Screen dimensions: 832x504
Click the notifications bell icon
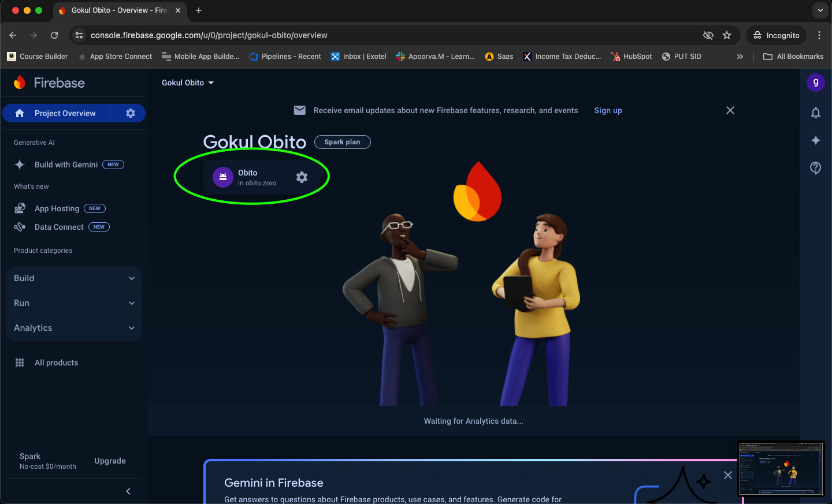click(x=815, y=113)
